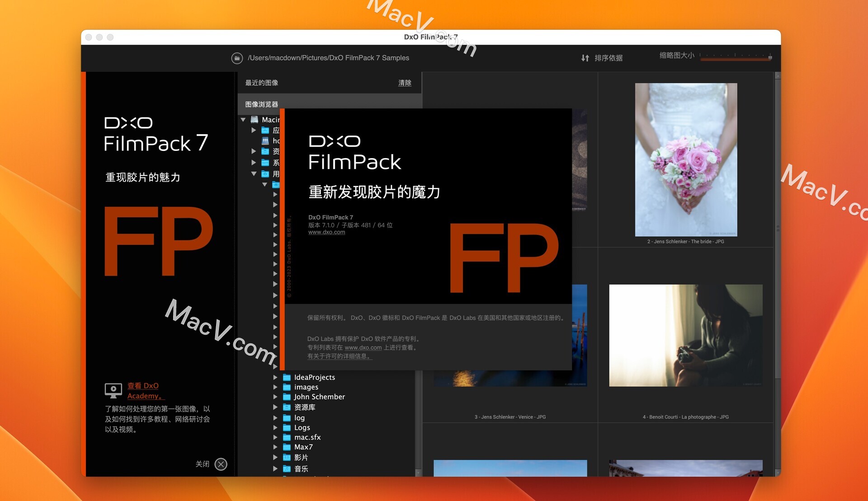
Task: Open www.dxo.com link under version info
Action: click(326, 232)
